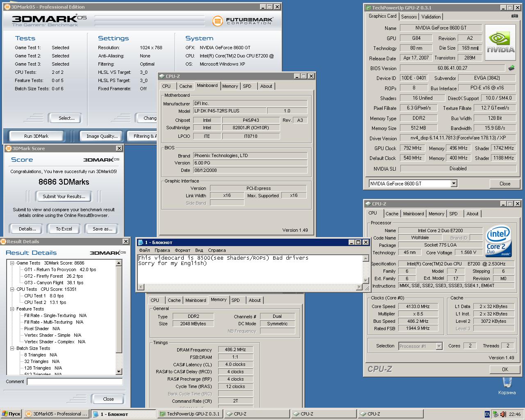Open the Формат menu in Notepad
The image size is (525, 420).
tap(183, 250)
